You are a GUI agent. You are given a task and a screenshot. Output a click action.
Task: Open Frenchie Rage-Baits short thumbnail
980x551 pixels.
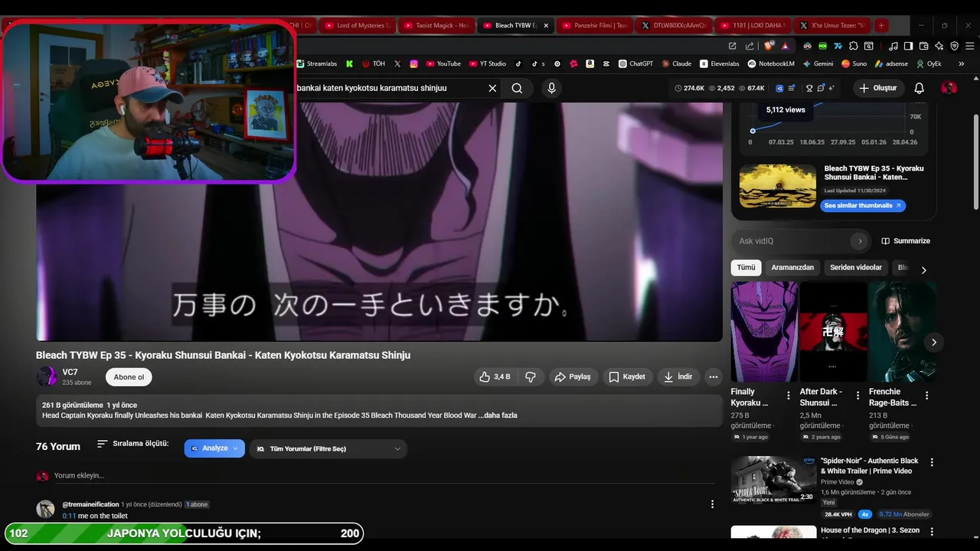902,331
